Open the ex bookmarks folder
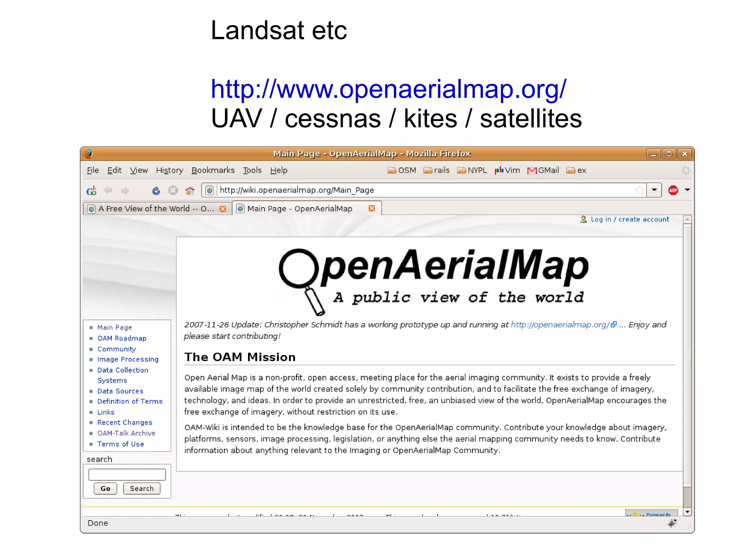The height and width of the screenshot is (560, 747). coord(576,170)
